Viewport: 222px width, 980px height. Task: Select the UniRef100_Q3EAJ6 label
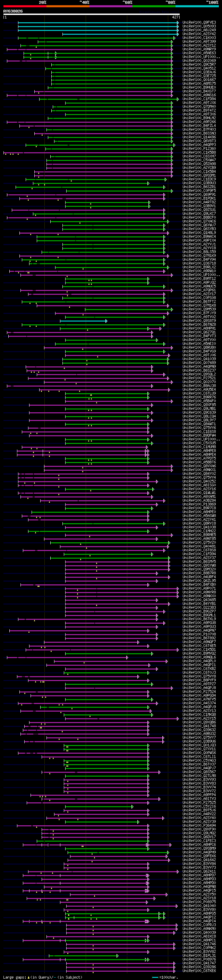pos(199,72)
